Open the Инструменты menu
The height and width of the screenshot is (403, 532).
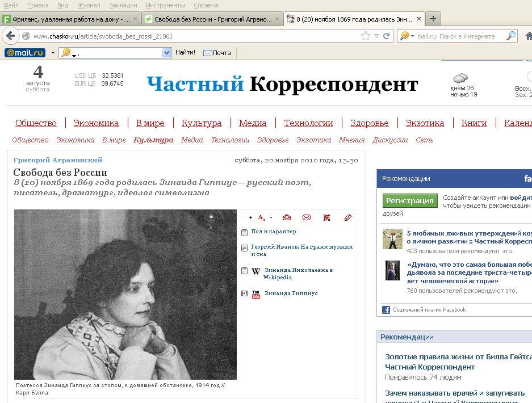coord(165,6)
